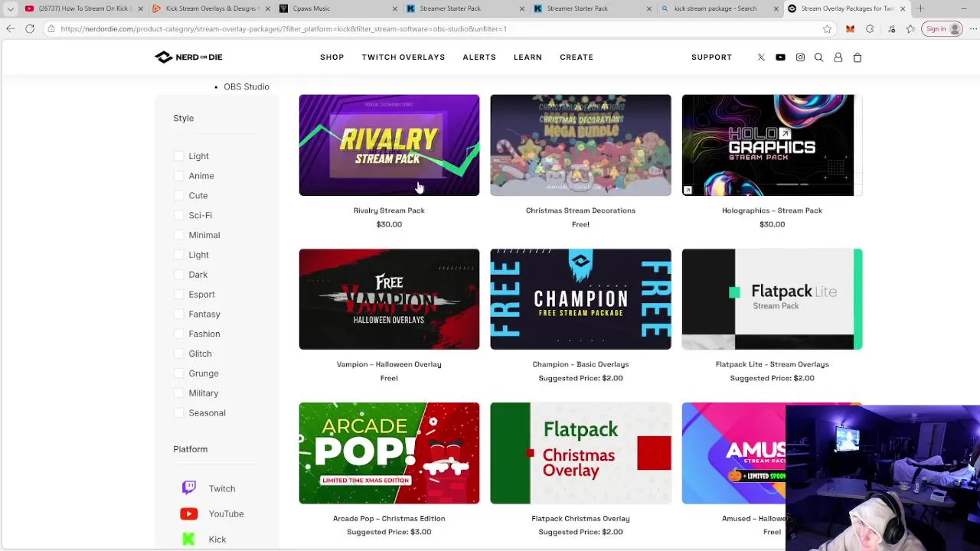Open the SHOP menu
This screenshot has width=980, height=551.
click(x=332, y=57)
